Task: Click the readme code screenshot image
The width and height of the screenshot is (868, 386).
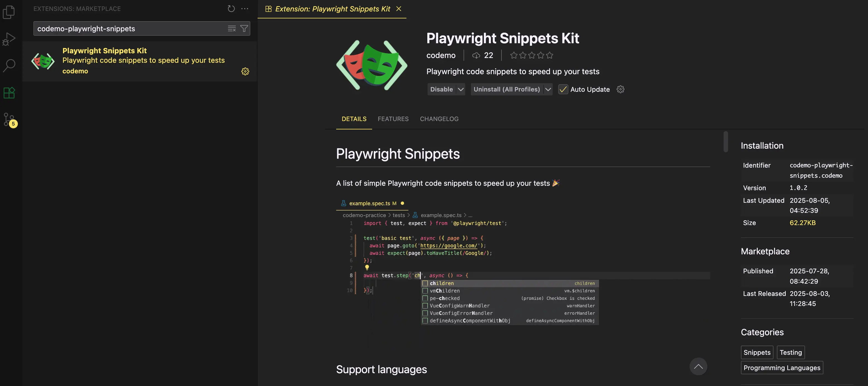Action: [523, 273]
